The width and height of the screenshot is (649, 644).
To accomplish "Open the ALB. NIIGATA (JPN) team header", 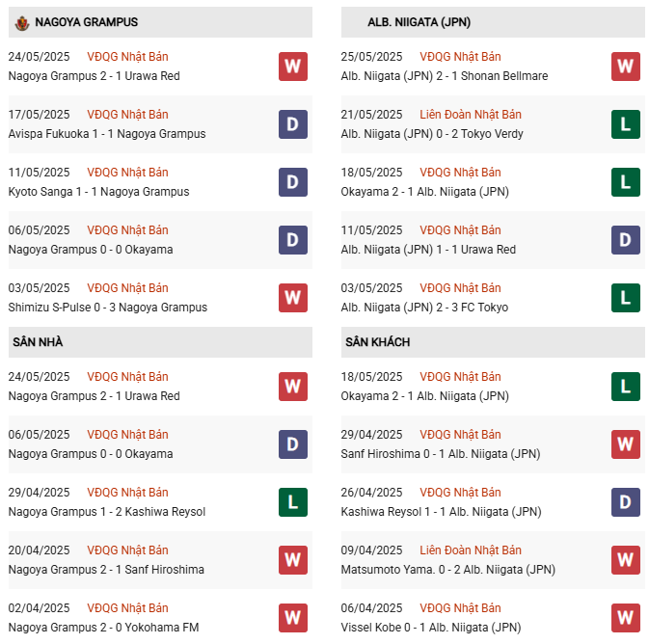I will pos(493,22).
